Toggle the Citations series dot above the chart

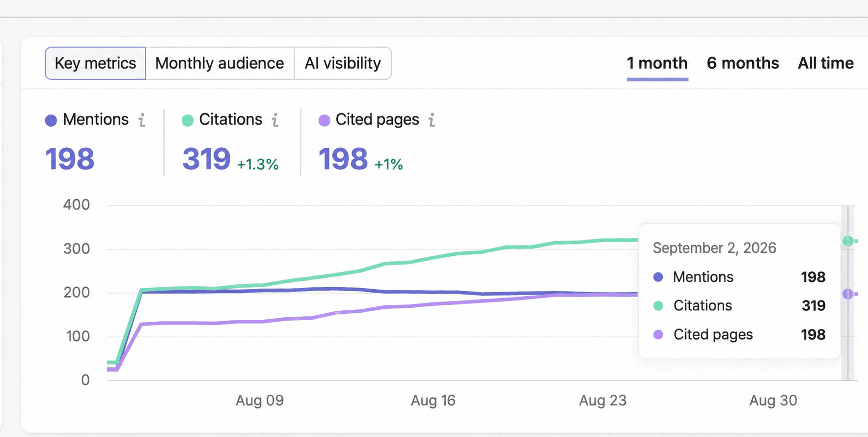click(188, 120)
